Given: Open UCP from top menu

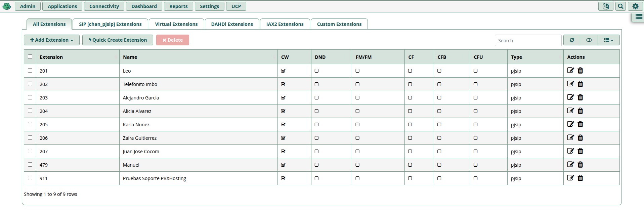Looking at the screenshot, I should pos(236,6).
